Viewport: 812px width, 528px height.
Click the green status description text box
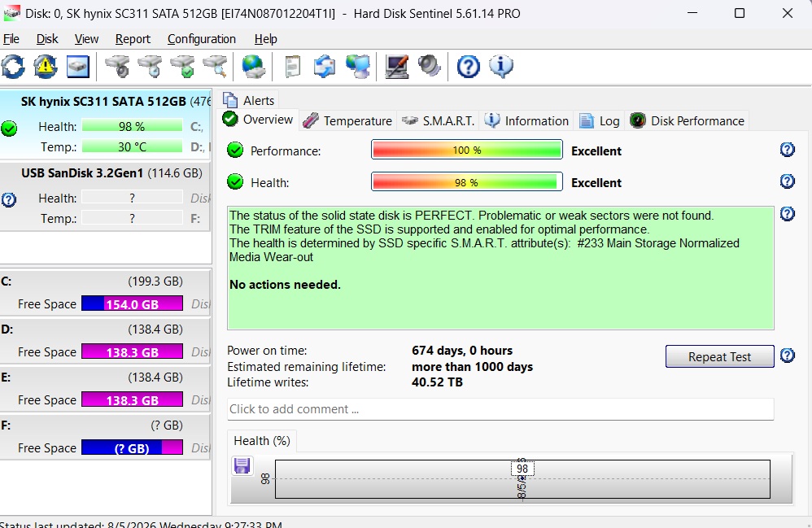[500, 268]
